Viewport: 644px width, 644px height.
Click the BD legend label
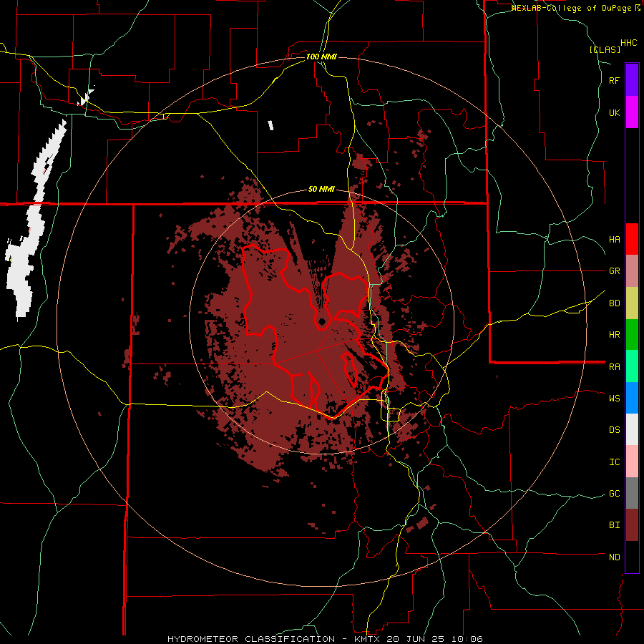click(x=614, y=303)
